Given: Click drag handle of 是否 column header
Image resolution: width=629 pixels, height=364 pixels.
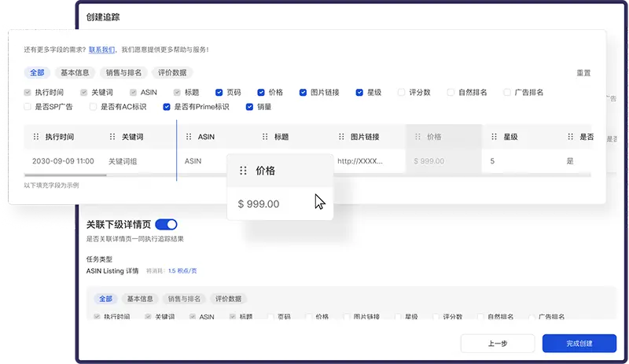Looking at the screenshot, I should point(571,137).
